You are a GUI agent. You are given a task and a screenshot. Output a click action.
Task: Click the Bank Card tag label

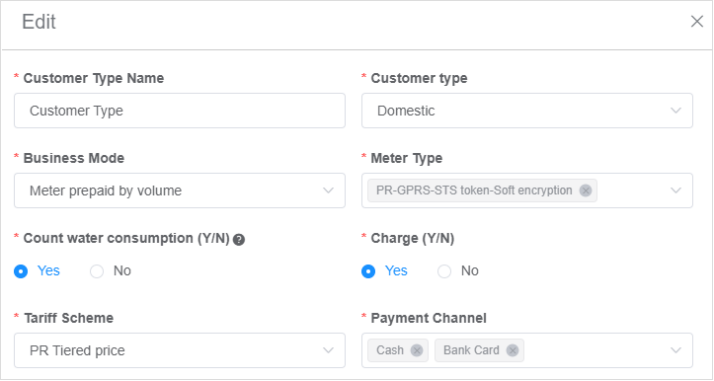tap(471, 350)
